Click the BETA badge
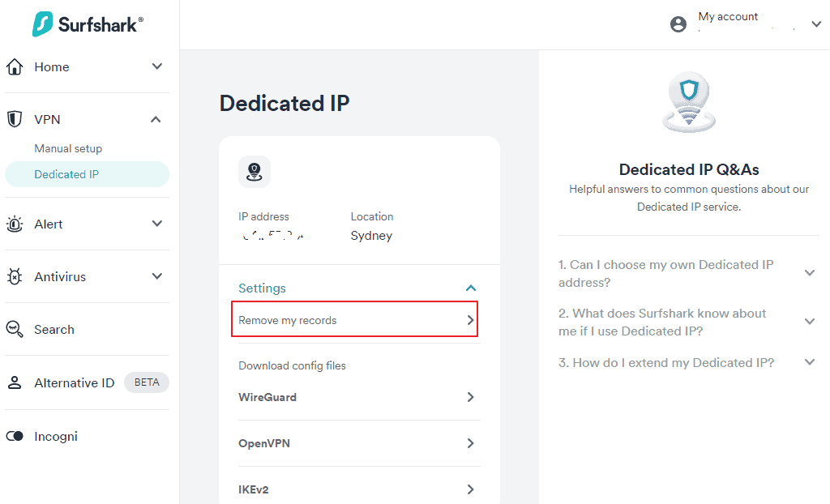Image resolution: width=830 pixels, height=504 pixels. coord(147,382)
